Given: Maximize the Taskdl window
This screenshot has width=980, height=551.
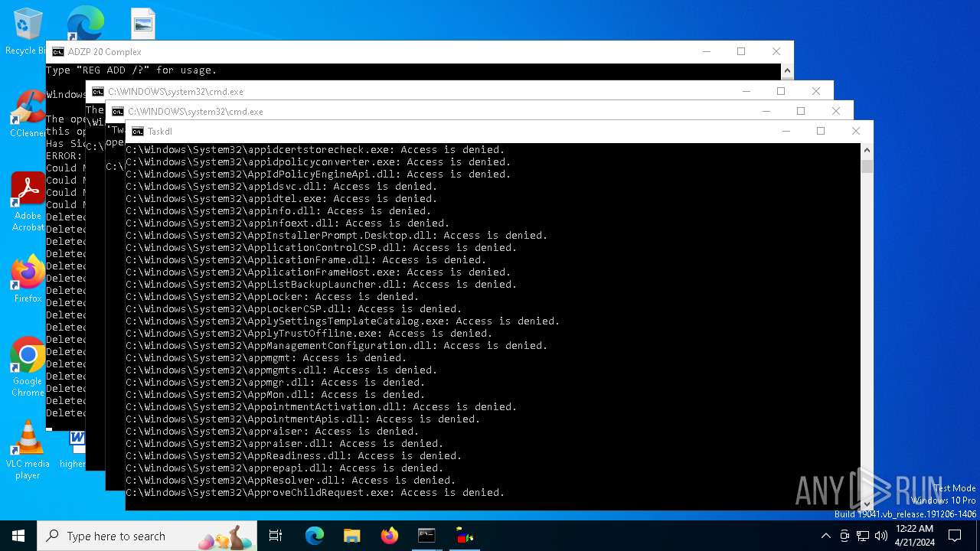Looking at the screenshot, I should click(821, 131).
